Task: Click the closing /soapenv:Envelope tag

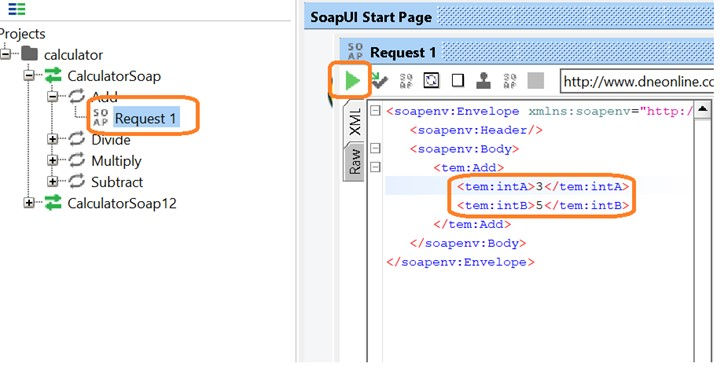Action: (461, 262)
